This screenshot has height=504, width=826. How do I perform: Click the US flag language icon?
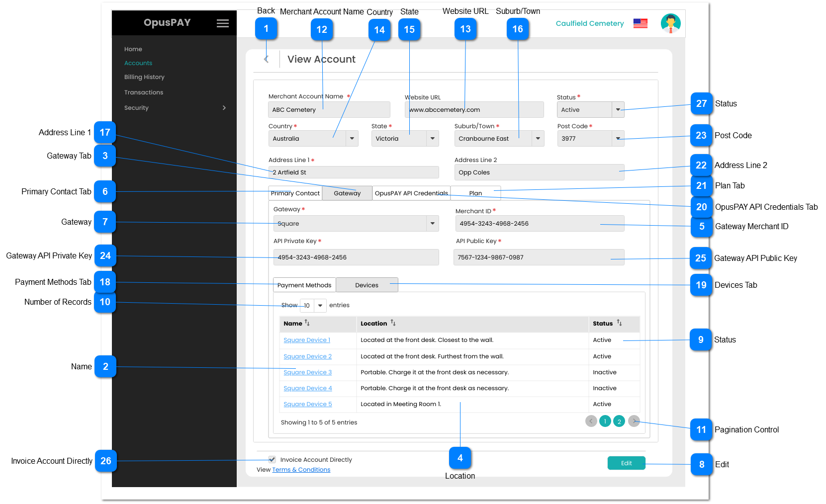(x=640, y=23)
